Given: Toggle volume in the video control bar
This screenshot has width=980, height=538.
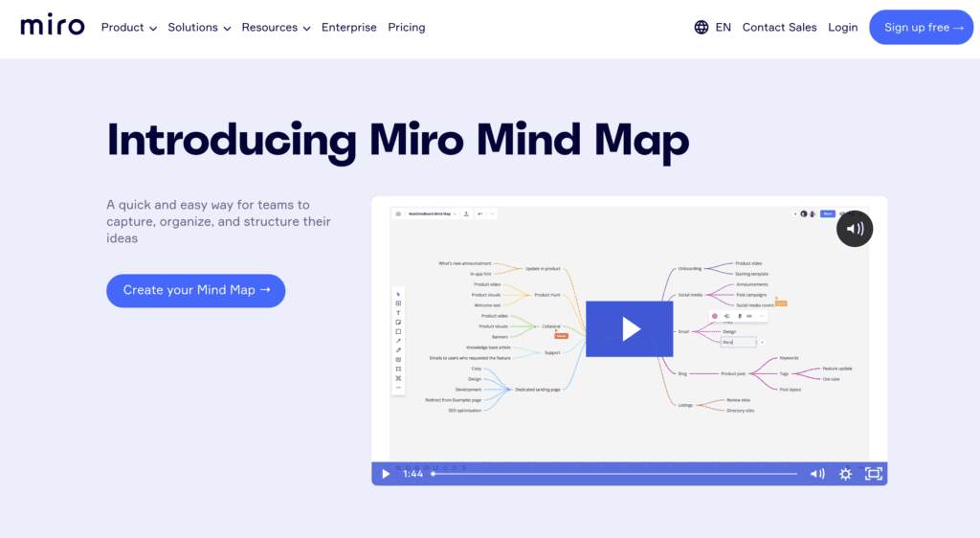Looking at the screenshot, I should click(x=817, y=474).
